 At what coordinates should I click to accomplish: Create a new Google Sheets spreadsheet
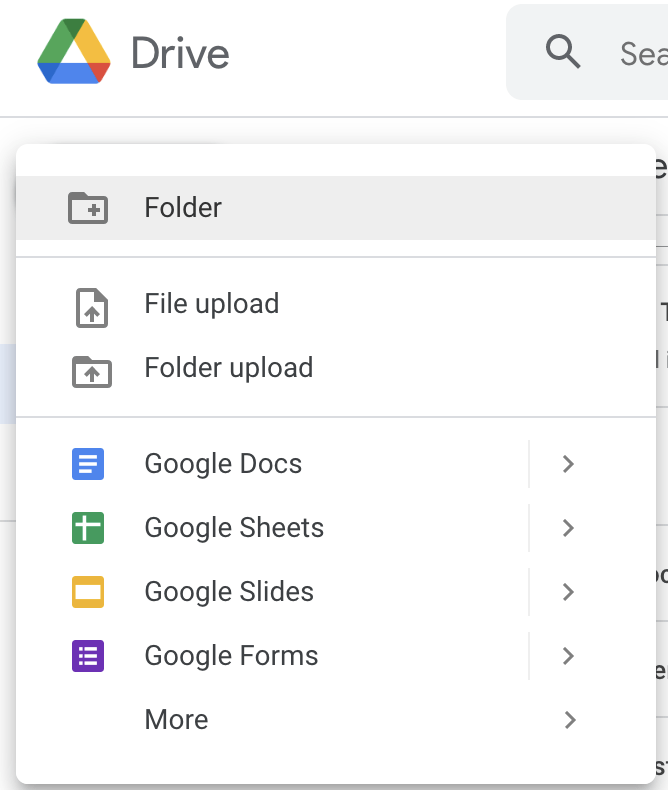click(x=272, y=528)
